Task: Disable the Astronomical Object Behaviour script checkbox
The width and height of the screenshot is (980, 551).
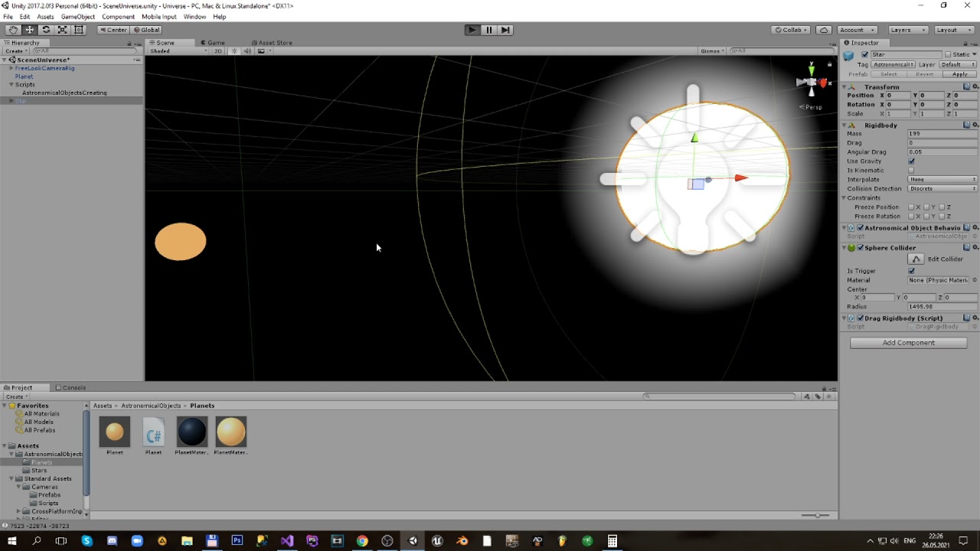Action: (x=861, y=228)
